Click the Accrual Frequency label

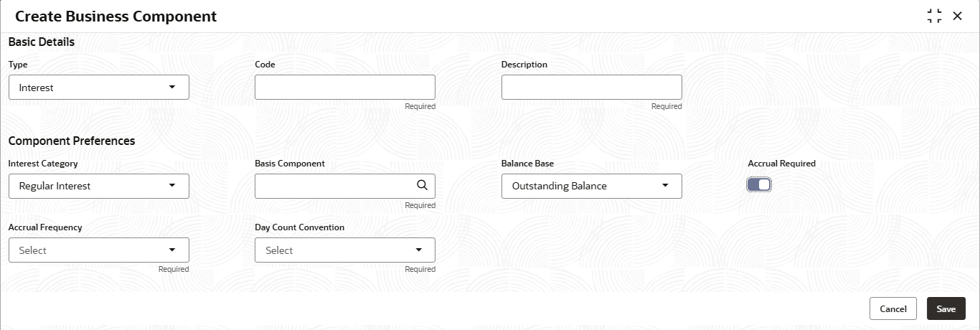45,227
